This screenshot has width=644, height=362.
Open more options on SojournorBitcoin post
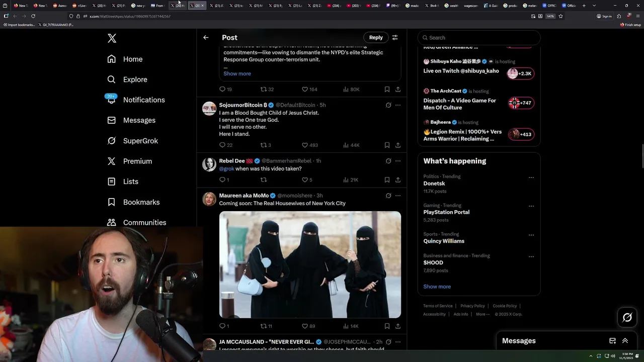[x=397, y=105]
